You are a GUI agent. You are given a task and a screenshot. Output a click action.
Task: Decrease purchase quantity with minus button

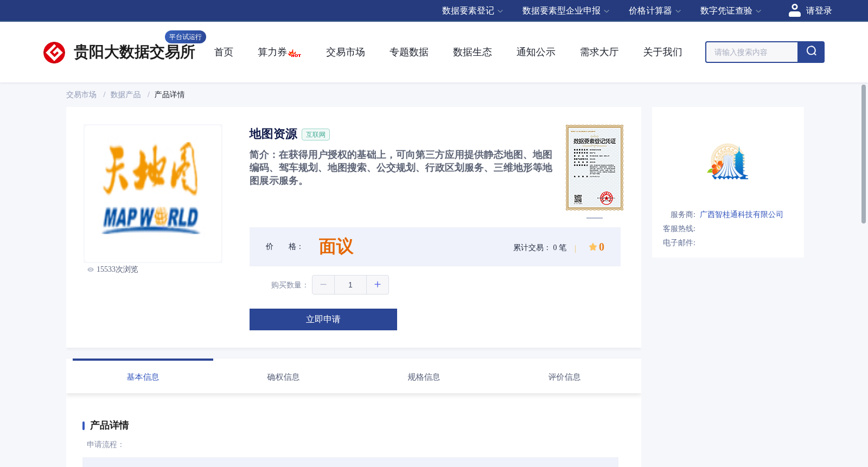323,285
